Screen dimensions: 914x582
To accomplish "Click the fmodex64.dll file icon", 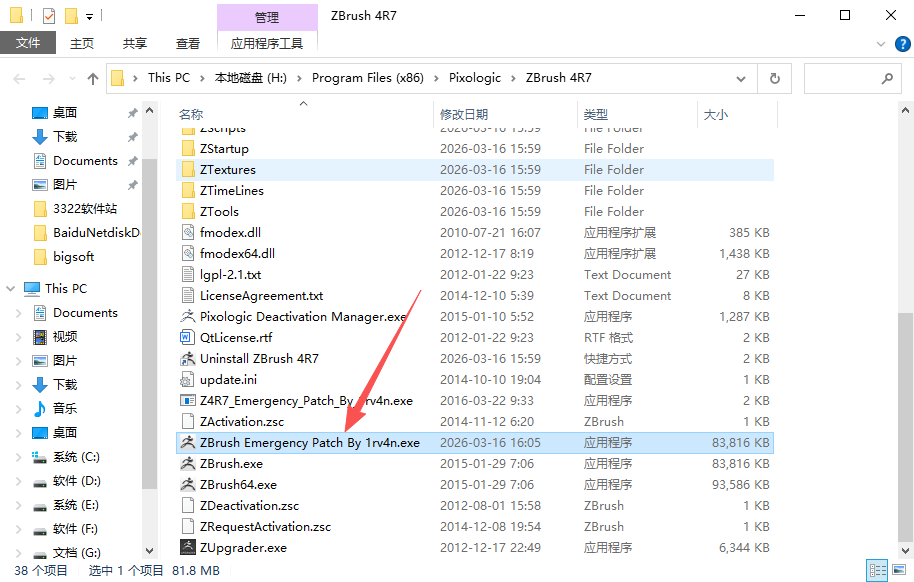I will tap(188, 254).
